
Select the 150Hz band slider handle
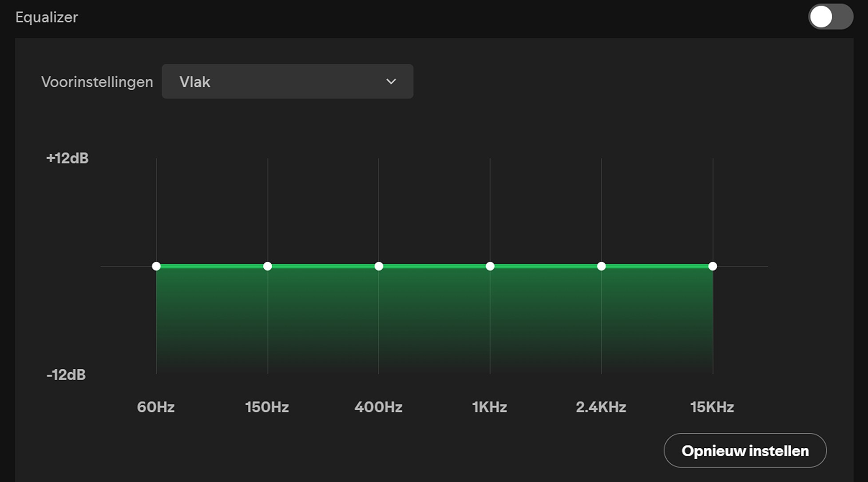coord(267,266)
